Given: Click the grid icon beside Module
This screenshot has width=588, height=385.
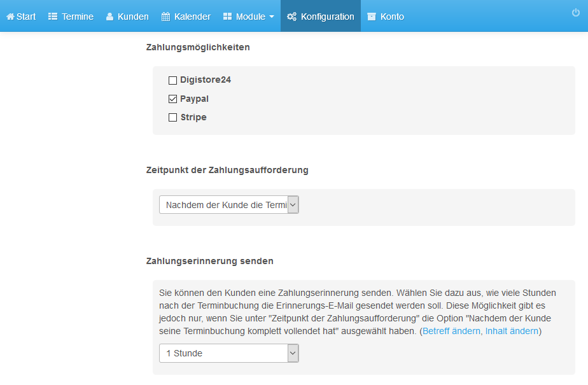Looking at the screenshot, I should (227, 17).
